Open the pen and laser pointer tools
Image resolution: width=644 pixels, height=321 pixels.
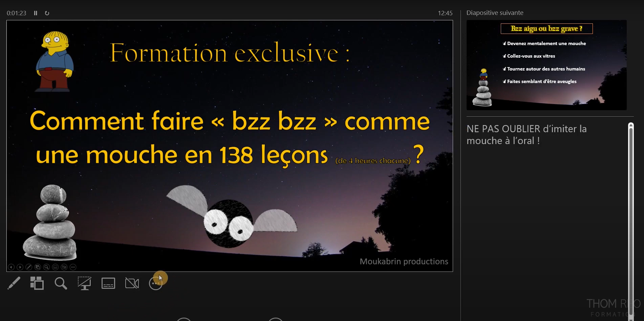tap(14, 283)
